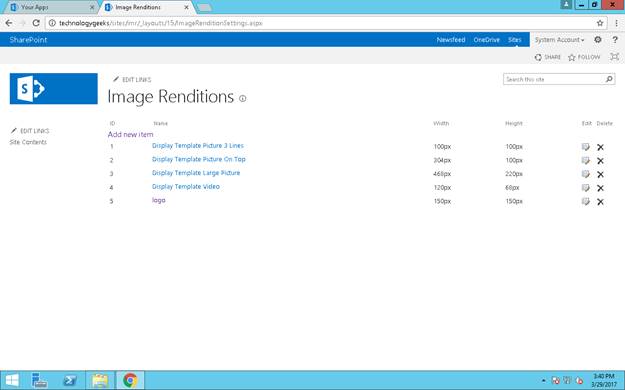The height and width of the screenshot is (390, 625).
Task: Focus the Search this site box
Action: [x=554, y=79]
